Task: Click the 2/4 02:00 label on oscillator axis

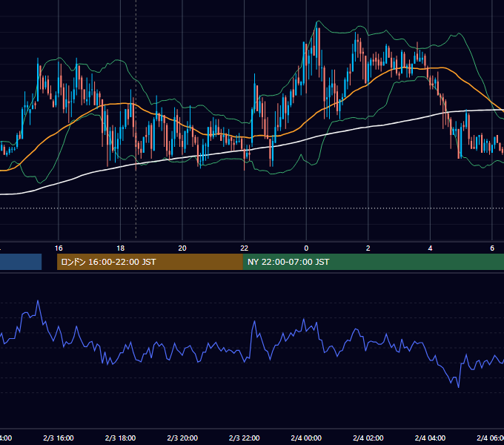Action: (x=368, y=438)
